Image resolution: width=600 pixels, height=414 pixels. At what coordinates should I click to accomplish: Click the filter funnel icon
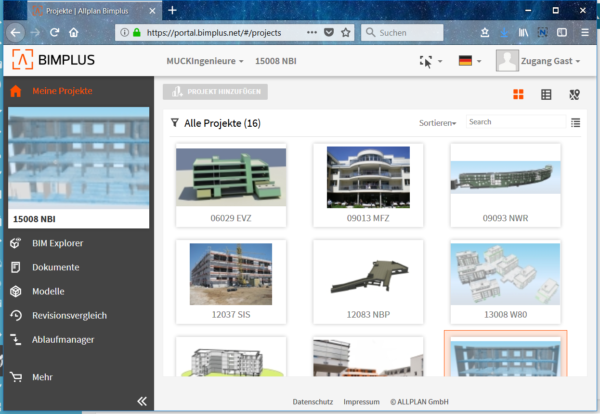click(175, 123)
